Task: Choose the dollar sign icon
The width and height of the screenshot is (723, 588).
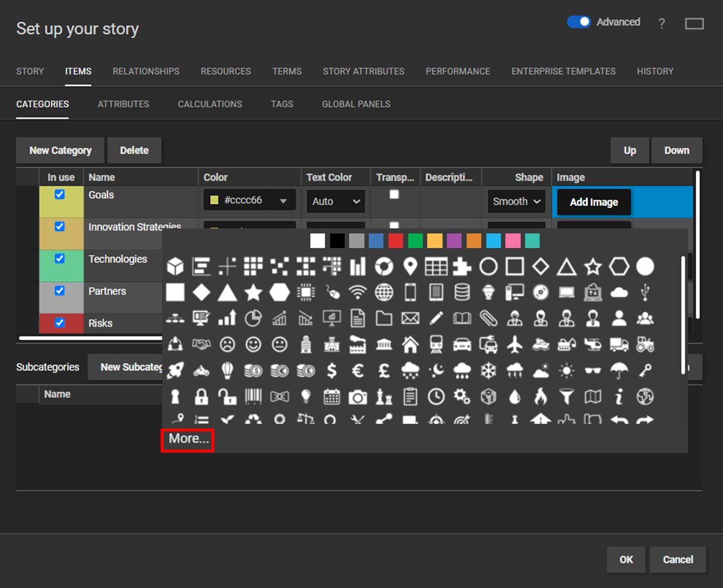Action: click(332, 370)
